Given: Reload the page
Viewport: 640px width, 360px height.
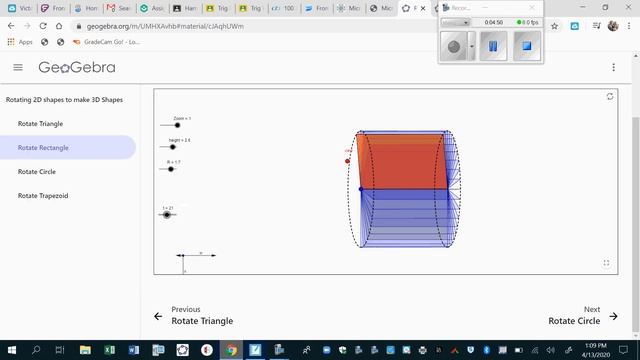Looking at the screenshot, I should 43,26.
